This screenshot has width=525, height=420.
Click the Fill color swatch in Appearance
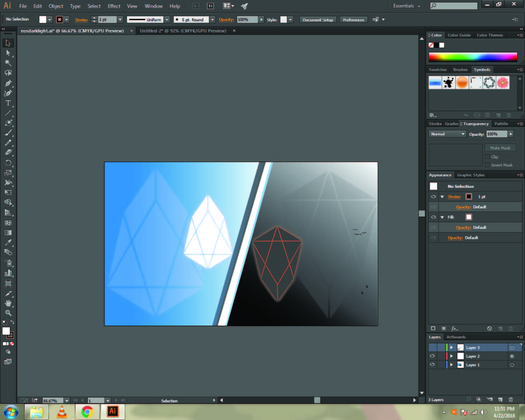[x=469, y=217]
